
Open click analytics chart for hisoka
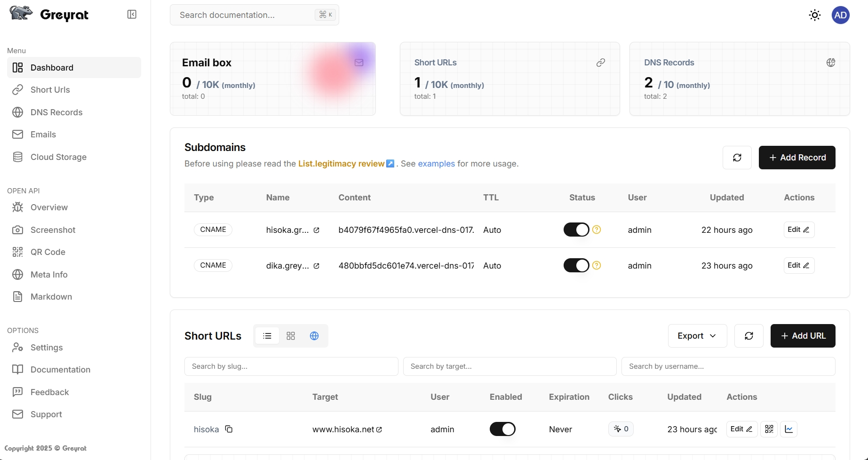pyautogui.click(x=788, y=429)
